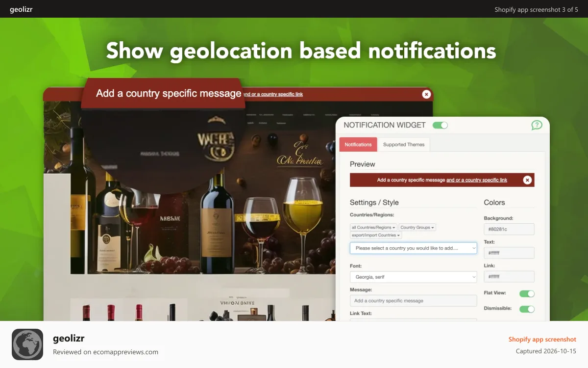Click the 'Captured 2026-10-15' text
Screen dimensions: 588x368
(546, 351)
